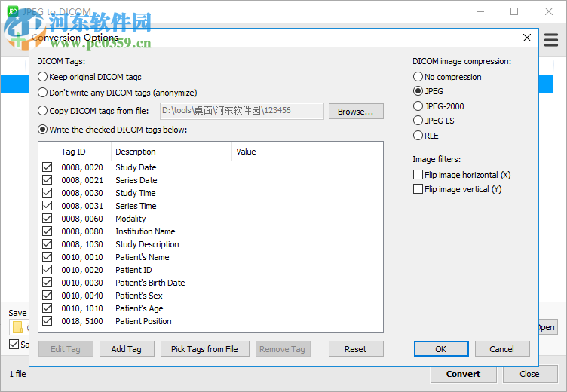
Task: Click Close in the main window
Action: click(530, 374)
